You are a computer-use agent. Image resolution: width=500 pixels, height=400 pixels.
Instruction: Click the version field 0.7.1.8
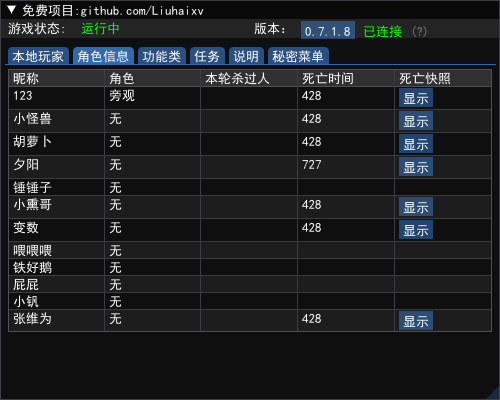pos(328,31)
